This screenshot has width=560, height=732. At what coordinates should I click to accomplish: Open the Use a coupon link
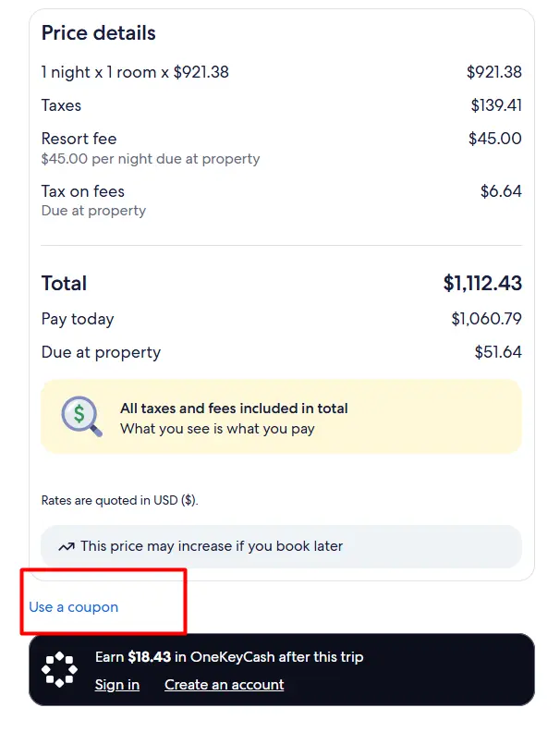(x=74, y=607)
